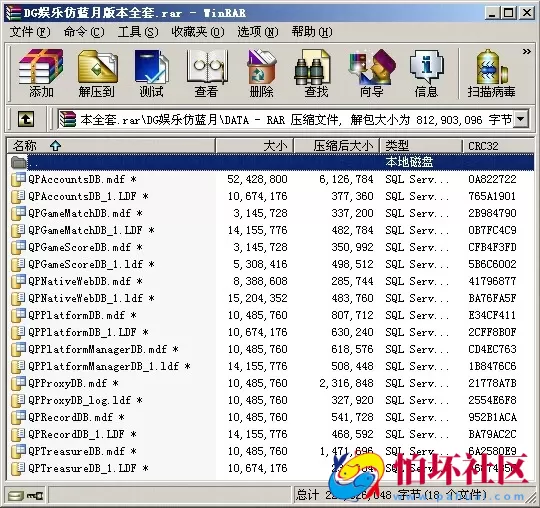
Task: Click the 解压到 (Extract To) icon
Action: coord(97,73)
